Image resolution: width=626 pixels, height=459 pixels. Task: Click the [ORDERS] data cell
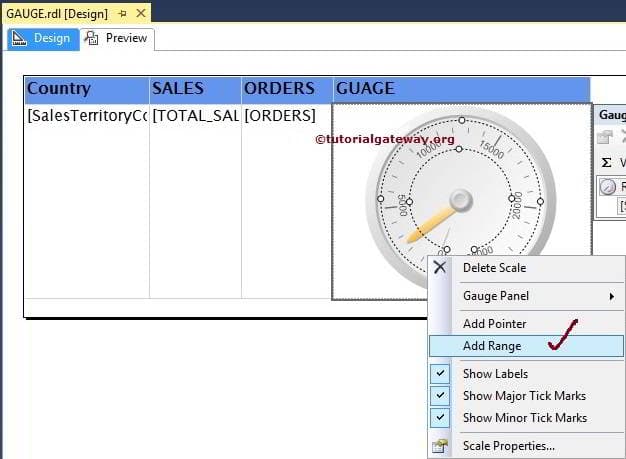(x=287, y=201)
